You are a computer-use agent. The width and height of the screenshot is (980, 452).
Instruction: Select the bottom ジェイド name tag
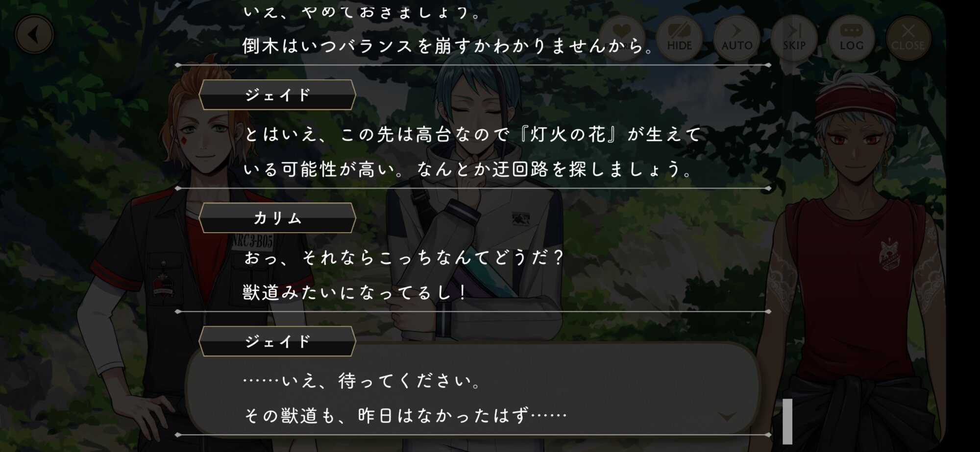[x=277, y=341]
